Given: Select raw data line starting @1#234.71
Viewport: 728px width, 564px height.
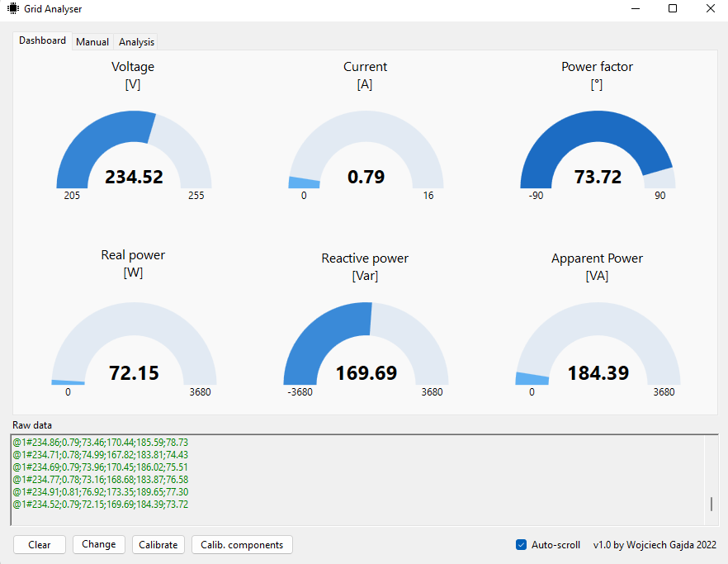Looking at the screenshot, I should 101,454.
